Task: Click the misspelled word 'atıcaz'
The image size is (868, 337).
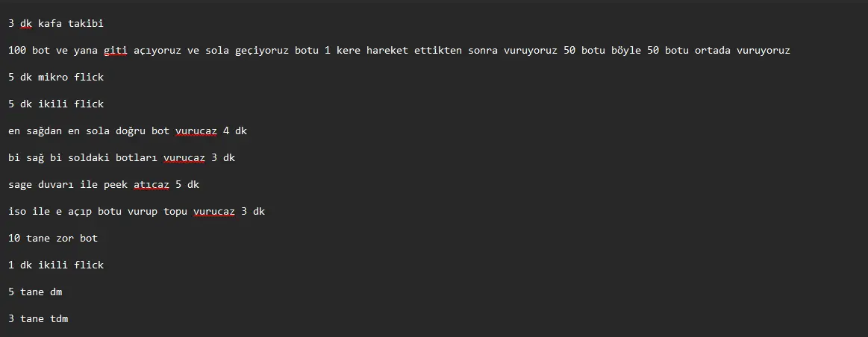Action: coord(151,185)
